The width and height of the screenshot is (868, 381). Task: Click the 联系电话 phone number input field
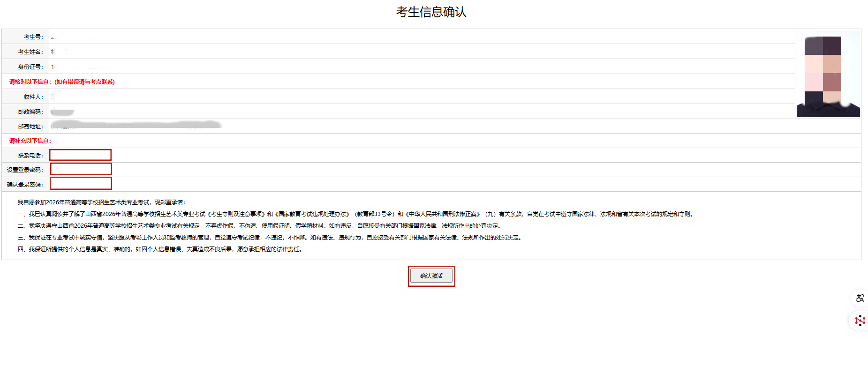[x=81, y=155]
